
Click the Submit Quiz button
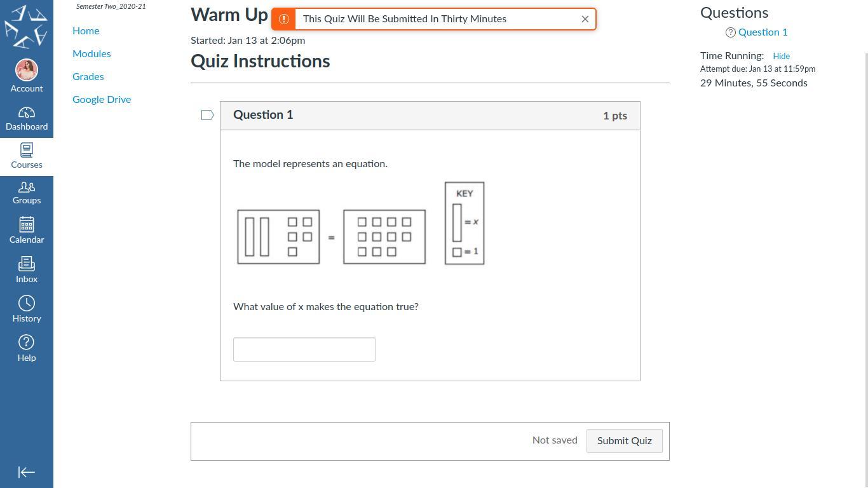(x=624, y=441)
